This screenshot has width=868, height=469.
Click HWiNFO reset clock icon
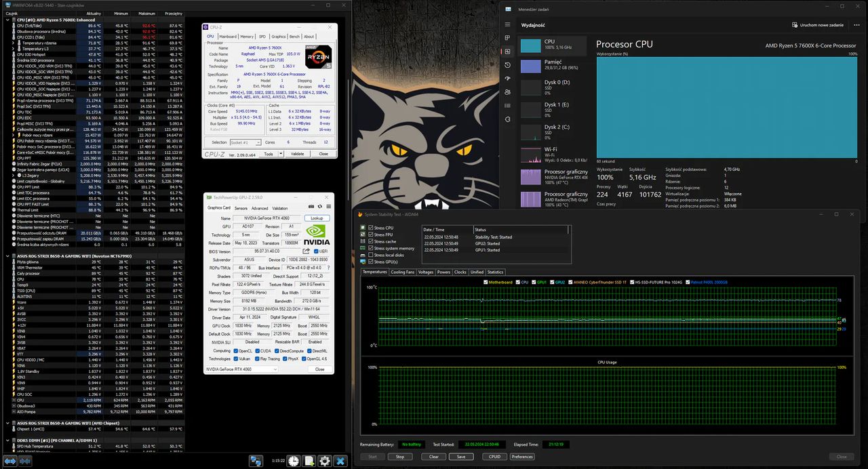[294, 461]
